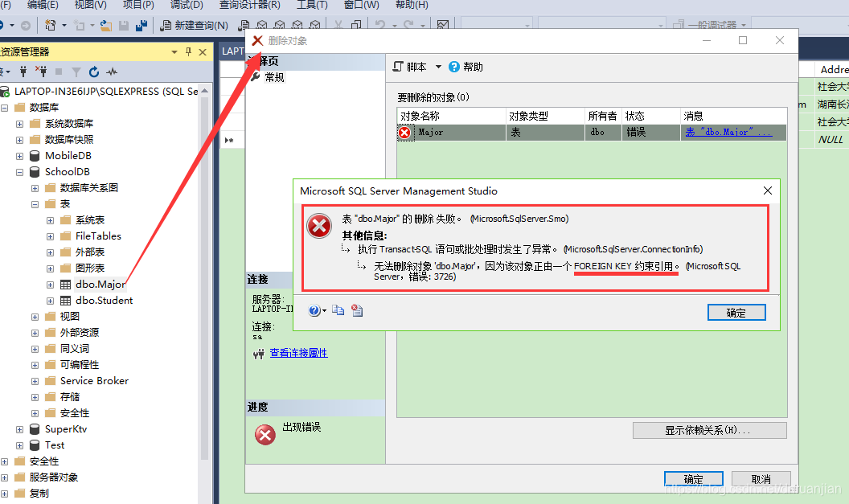This screenshot has width=849, height=504.
Task: Close the error message dialog with X
Action: click(x=767, y=191)
